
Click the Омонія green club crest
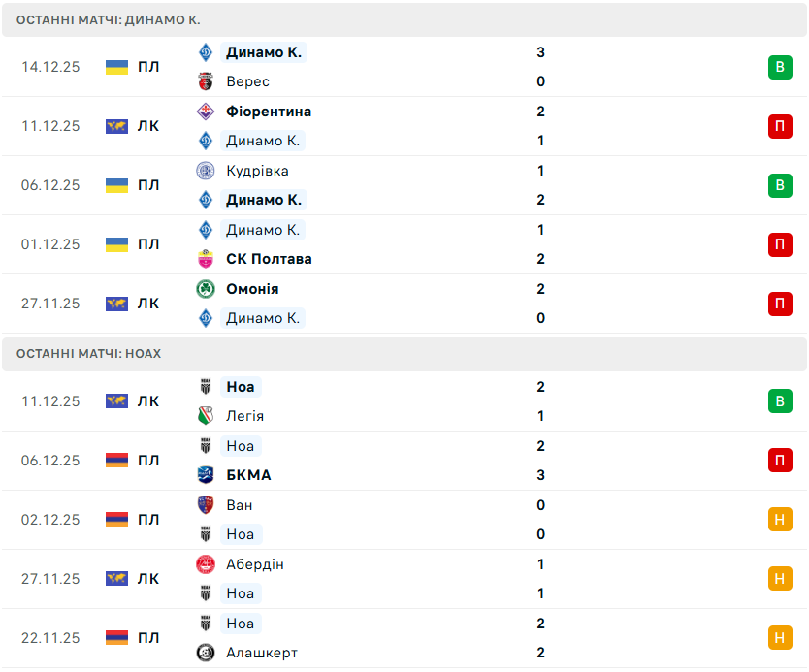[x=205, y=289]
